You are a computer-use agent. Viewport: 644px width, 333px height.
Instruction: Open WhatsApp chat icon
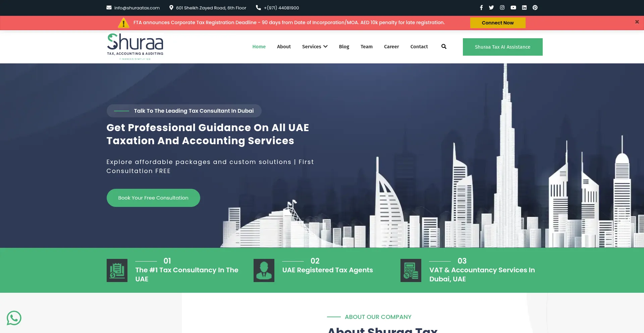(x=14, y=318)
